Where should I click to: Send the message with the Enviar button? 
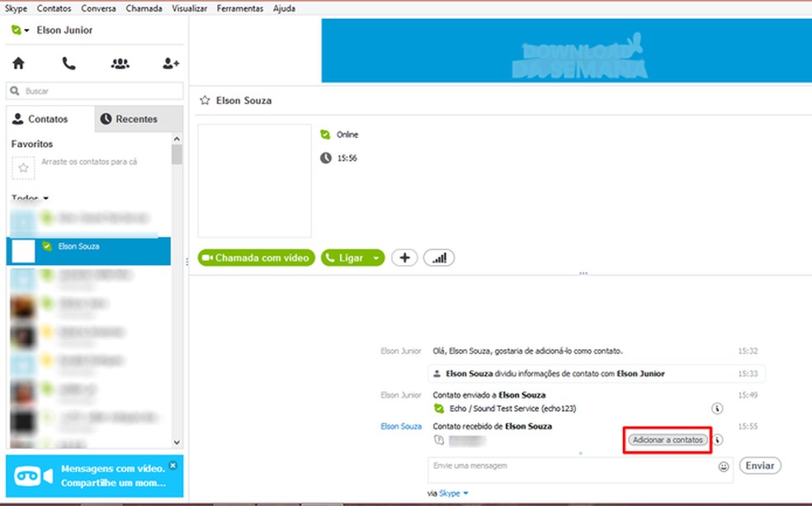tap(758, 465)
